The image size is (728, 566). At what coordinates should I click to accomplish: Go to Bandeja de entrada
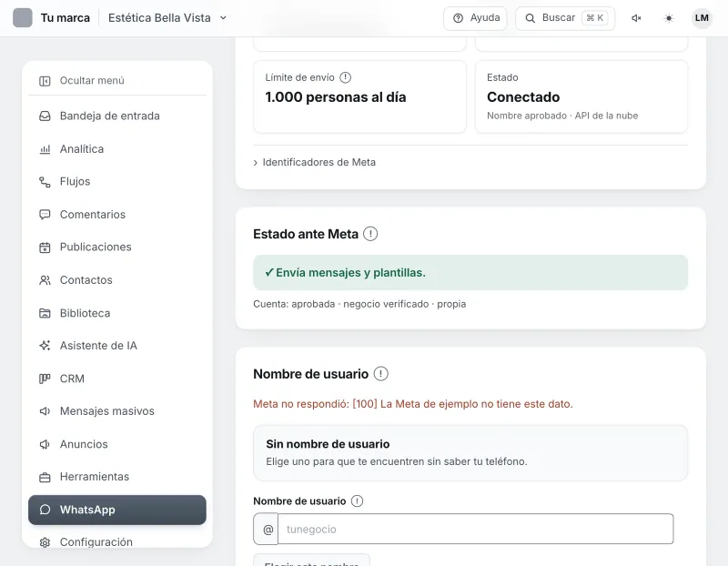117,116
